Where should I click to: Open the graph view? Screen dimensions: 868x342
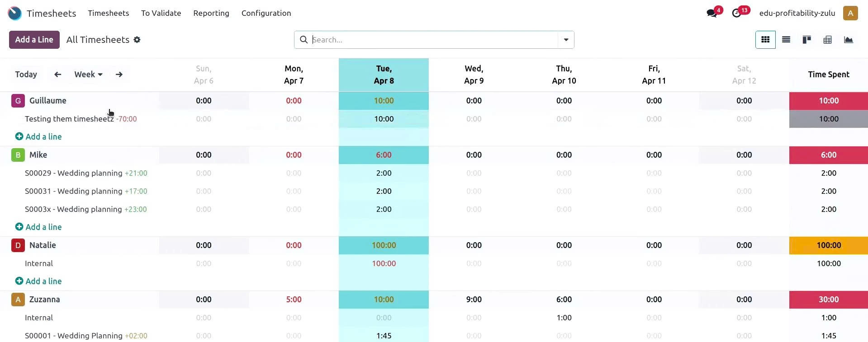(848, 40)
